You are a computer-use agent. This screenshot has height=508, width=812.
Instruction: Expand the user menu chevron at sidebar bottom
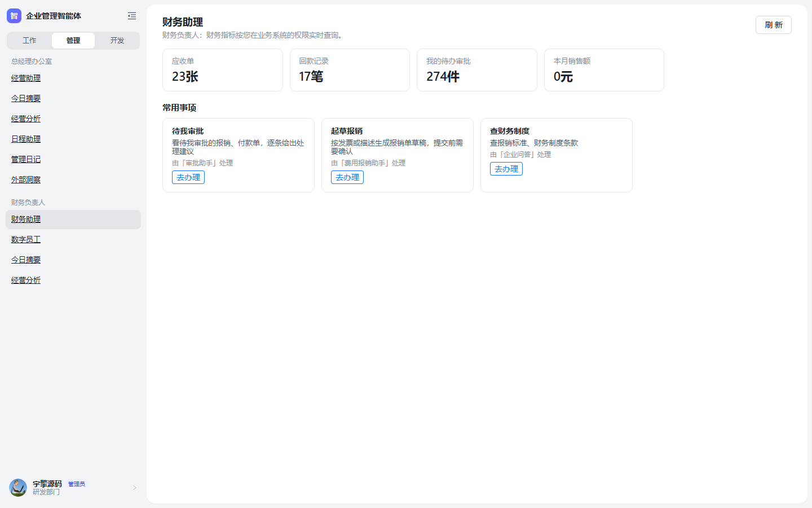(x=135, y=488)
